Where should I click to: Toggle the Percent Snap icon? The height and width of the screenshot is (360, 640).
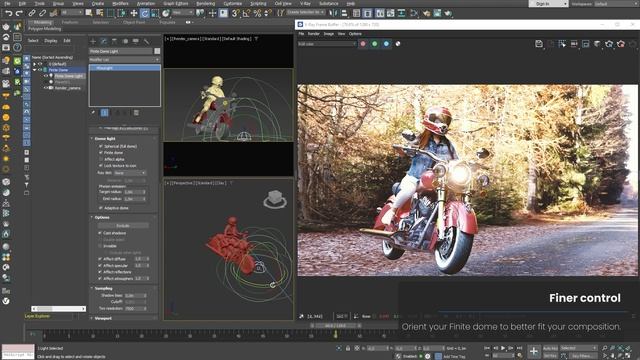click(257, 13)
